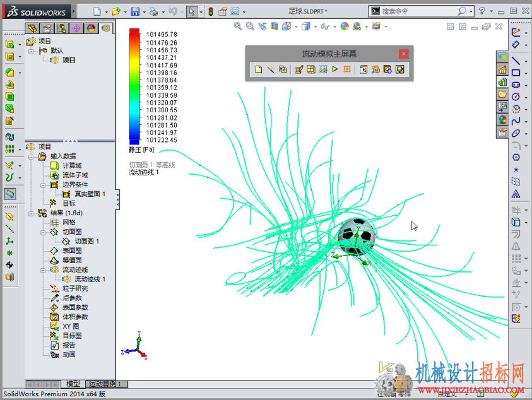Save the document with the floppy disk icon
The image size is (532, 400).
135,11
